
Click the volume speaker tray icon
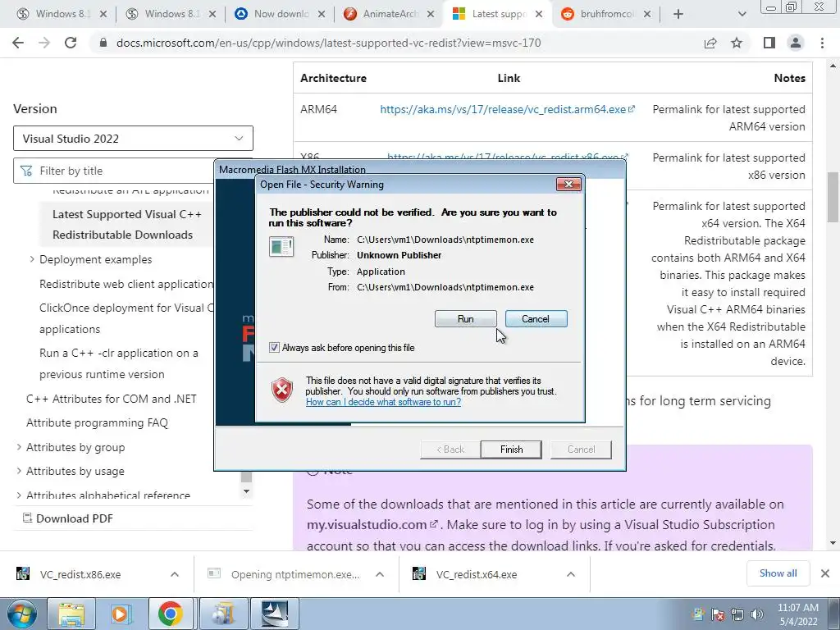click(757, 614)
